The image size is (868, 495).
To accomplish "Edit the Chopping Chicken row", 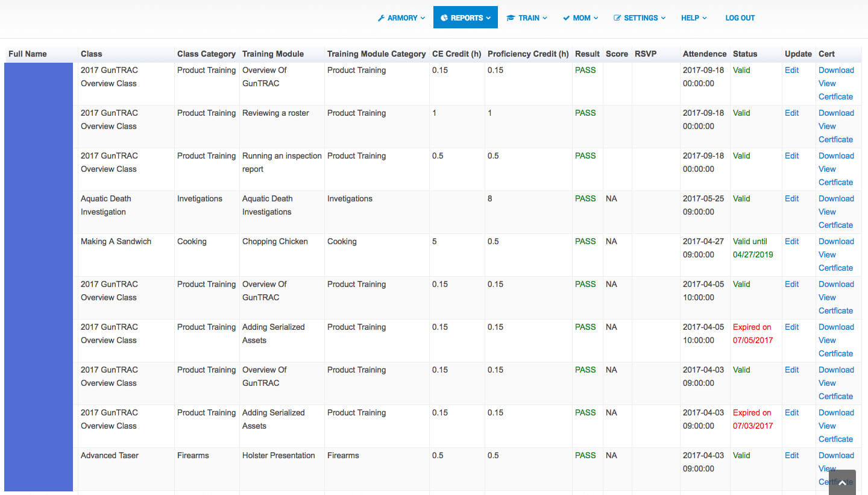I will point(791,241).
